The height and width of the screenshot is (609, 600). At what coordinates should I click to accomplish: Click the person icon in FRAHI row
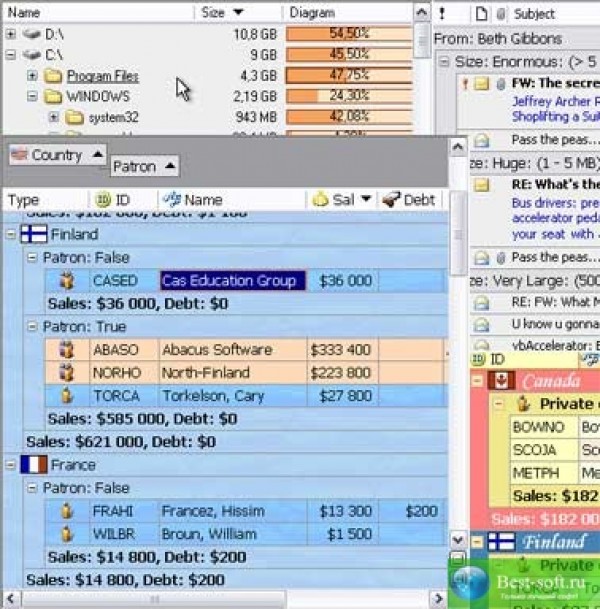coord(67,511)
